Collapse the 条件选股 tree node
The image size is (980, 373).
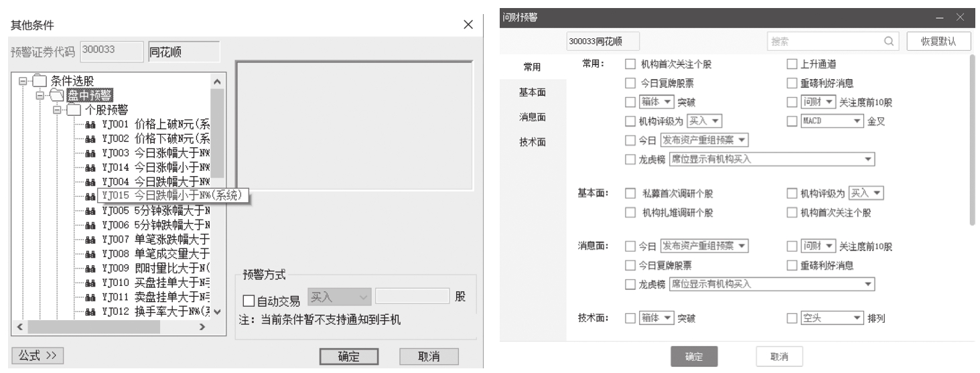click(x=23, y=82)
